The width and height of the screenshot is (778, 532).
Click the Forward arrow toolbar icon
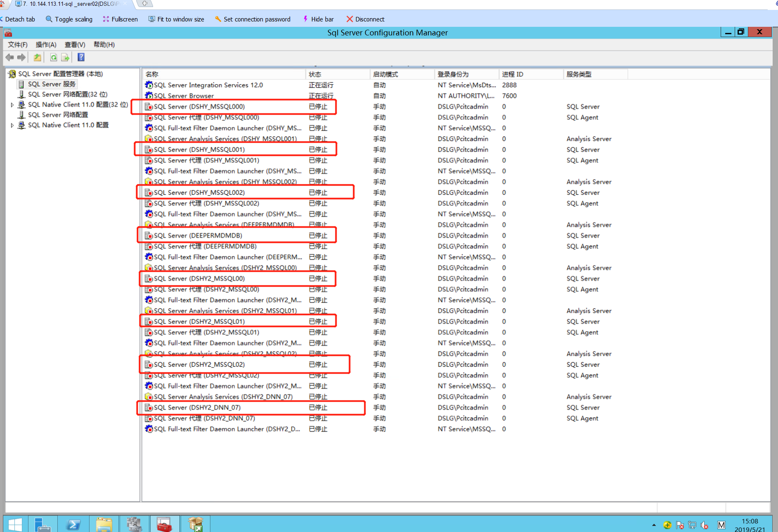pos(21,57)
